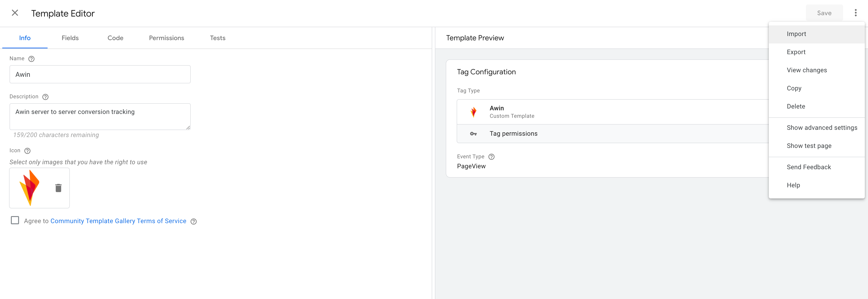Switch to the Info tab
The height and width of the screenshot is (299, 868).
click(25, 38)
